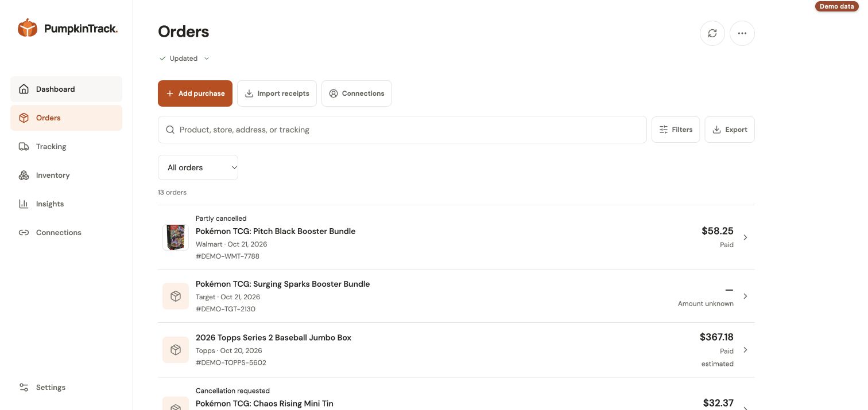Screen dimensions: 868x410
Task: Click the Orders page heading
Action: click(x=184, y=32)
